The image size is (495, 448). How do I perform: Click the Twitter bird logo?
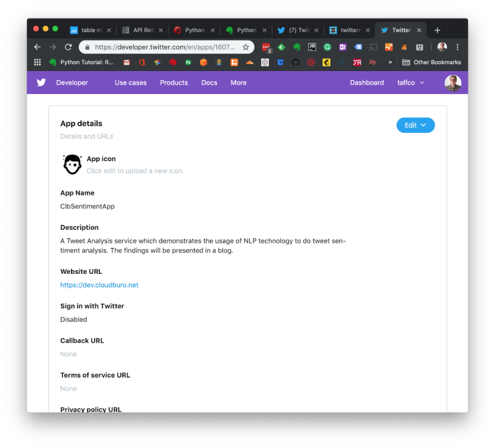[41, 82]
